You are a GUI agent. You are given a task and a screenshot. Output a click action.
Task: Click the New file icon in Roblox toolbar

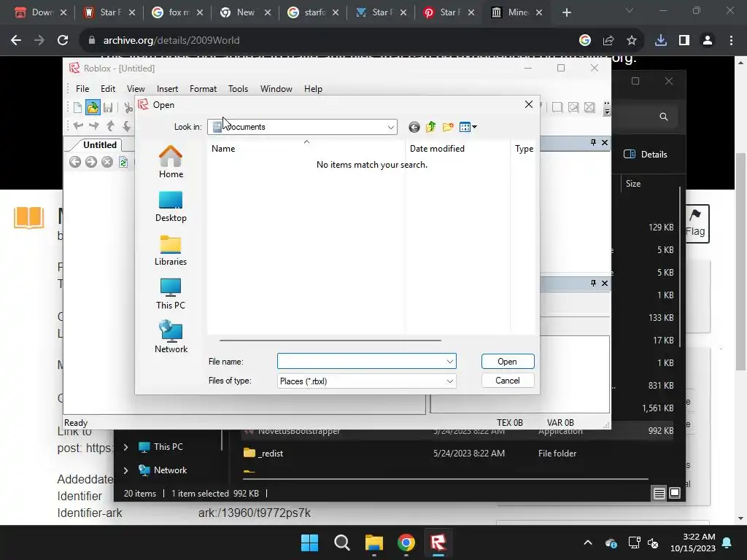point(77,108)
